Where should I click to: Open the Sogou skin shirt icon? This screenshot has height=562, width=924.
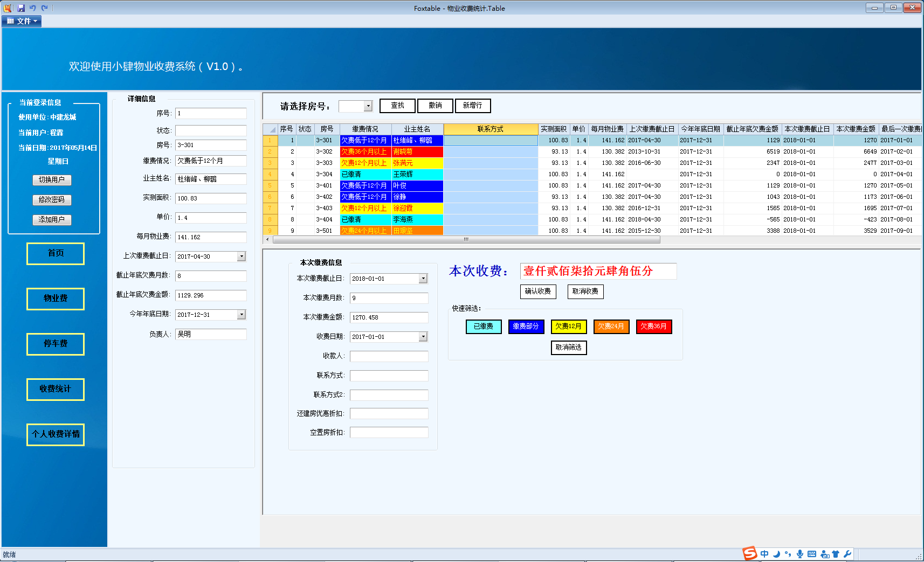click(x=836, y=554)
